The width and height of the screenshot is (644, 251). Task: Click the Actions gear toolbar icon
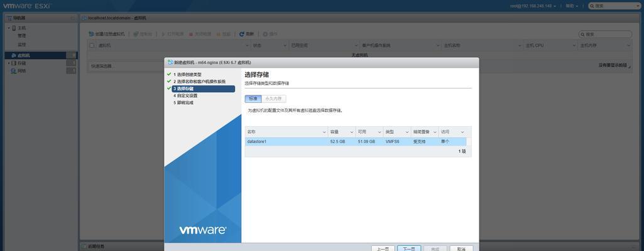pyautogui.click(x=265, y=34)
